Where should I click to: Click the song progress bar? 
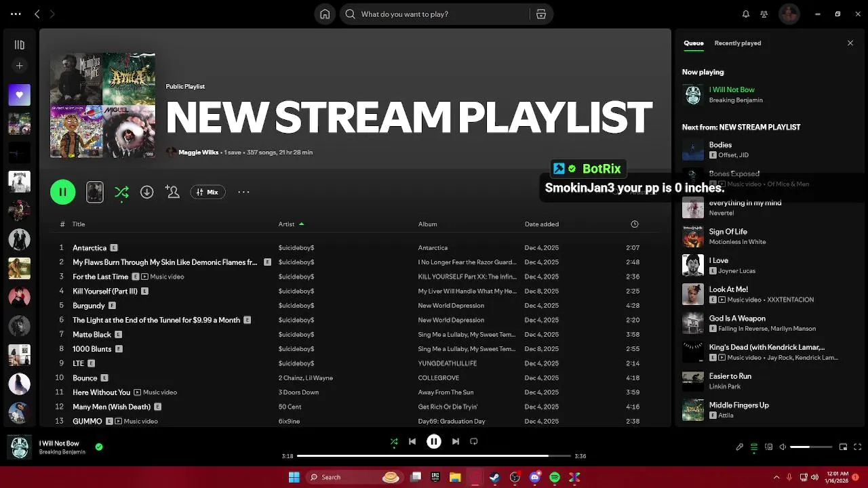[x=434, y=456]
